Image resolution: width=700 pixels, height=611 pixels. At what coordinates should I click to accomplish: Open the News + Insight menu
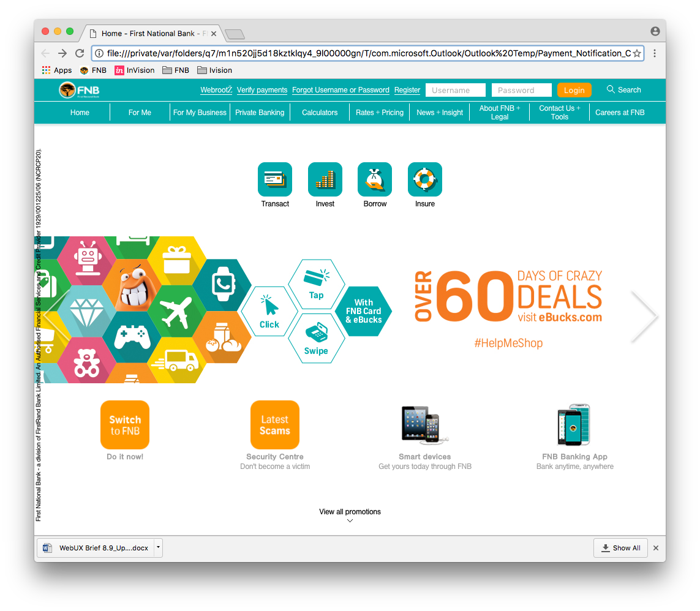click(x=440, y=113)
